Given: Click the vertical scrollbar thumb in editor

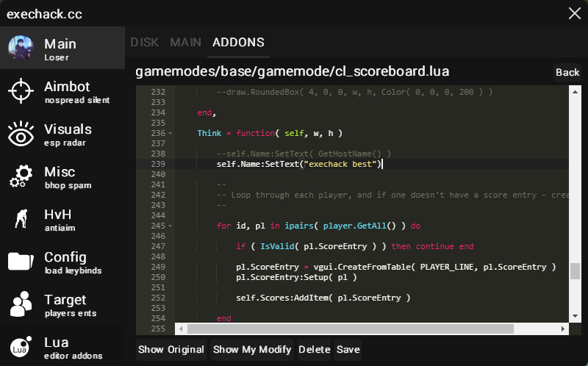Looking at the screenshot, I should pyautogui.click(x=575, y=270).
